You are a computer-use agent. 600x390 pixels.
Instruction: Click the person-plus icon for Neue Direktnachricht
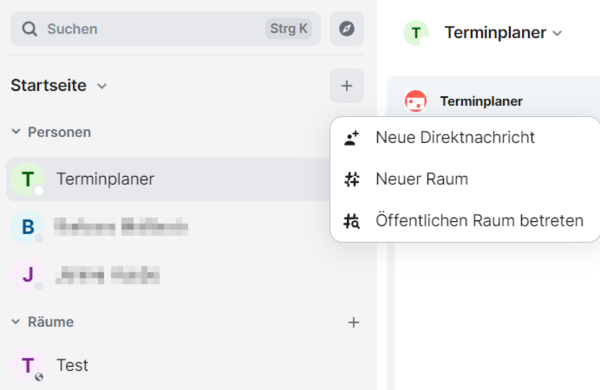pos(351,138)
